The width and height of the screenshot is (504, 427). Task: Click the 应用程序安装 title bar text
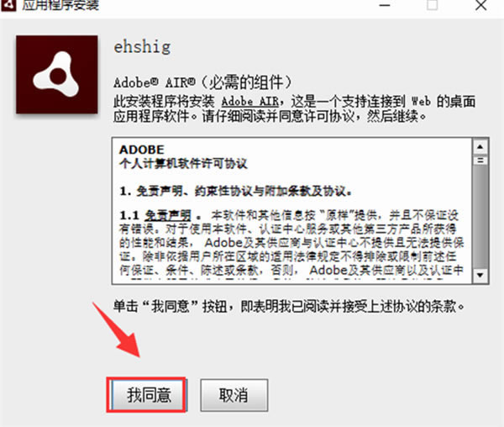[x=60, y=5]
